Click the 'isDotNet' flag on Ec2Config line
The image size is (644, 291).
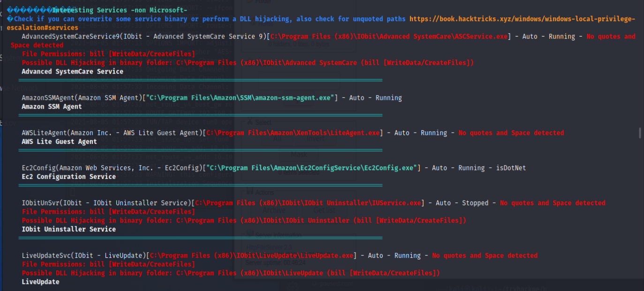pyautogui.click(x=511, y=168)
